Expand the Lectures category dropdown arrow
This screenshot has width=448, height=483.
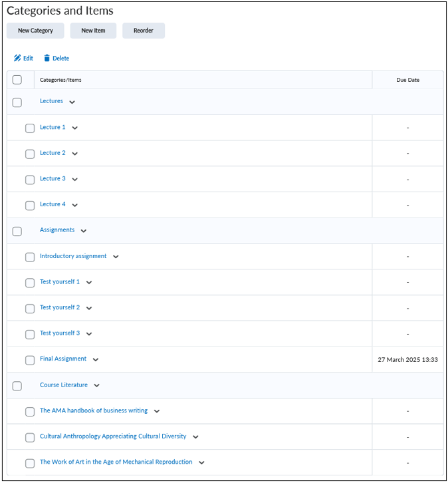[72, 102]
